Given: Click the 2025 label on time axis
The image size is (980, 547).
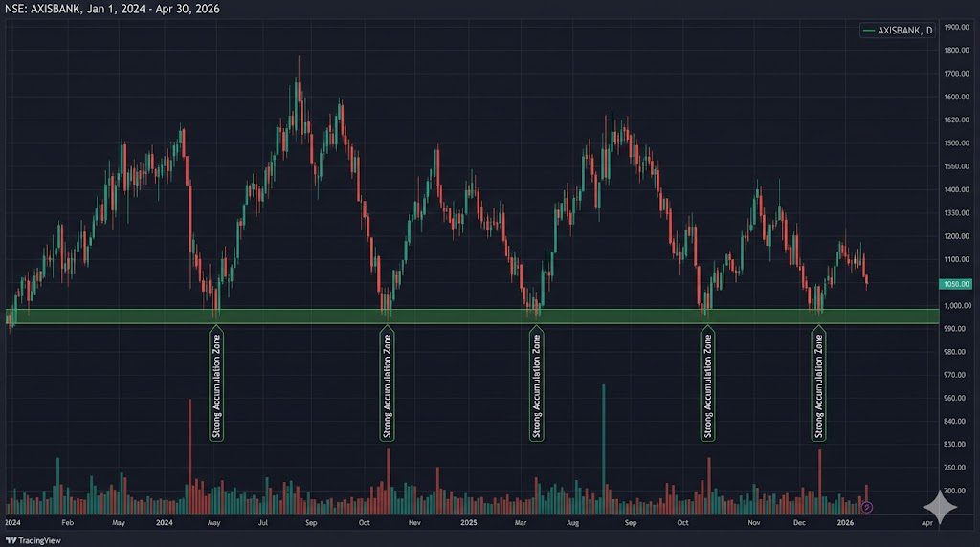Looking at the screenshot, I should pyautogui.click(x=469, y=524).
